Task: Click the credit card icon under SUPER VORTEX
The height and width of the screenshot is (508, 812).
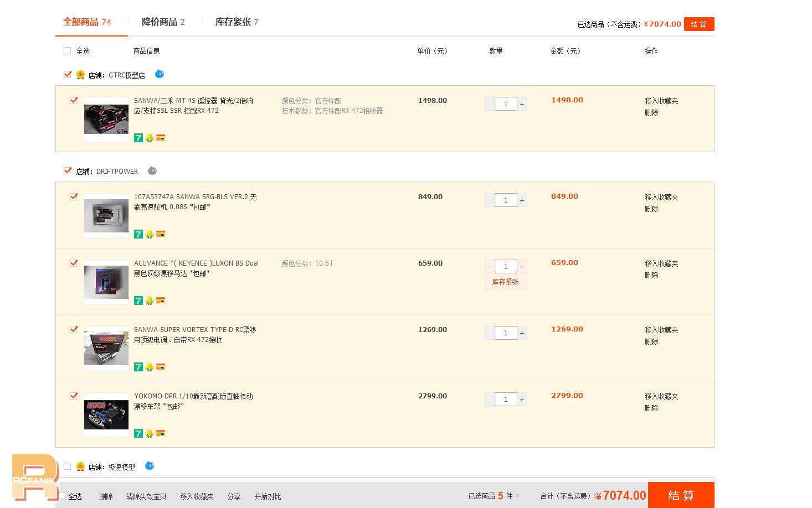Action: 161,367
